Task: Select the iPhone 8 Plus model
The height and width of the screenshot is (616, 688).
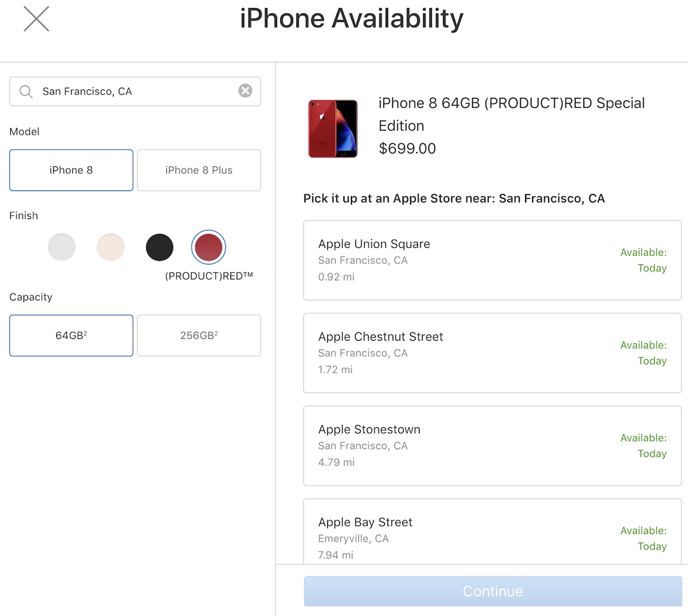Action: 199,170
